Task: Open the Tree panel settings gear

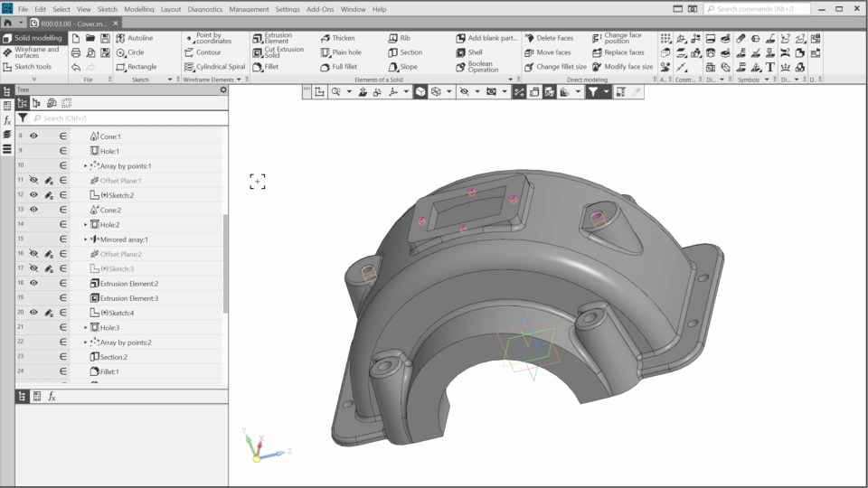Action: pyautogui.click(x=223, y=90)
